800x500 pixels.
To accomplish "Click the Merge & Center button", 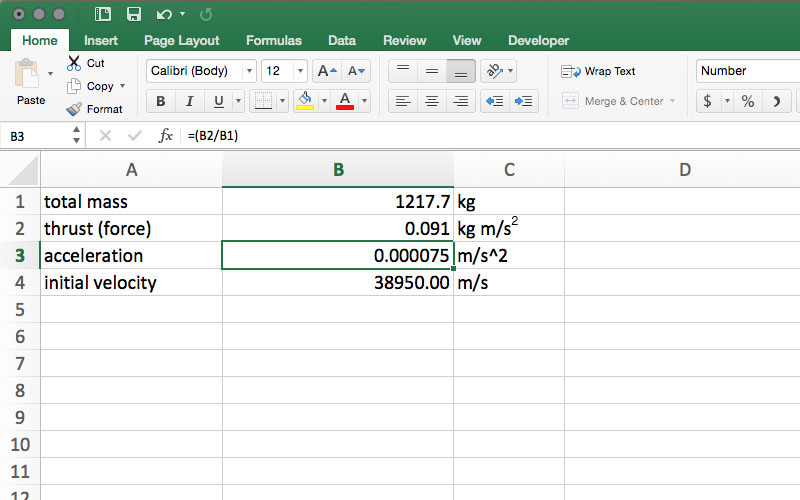I will 613,101.
